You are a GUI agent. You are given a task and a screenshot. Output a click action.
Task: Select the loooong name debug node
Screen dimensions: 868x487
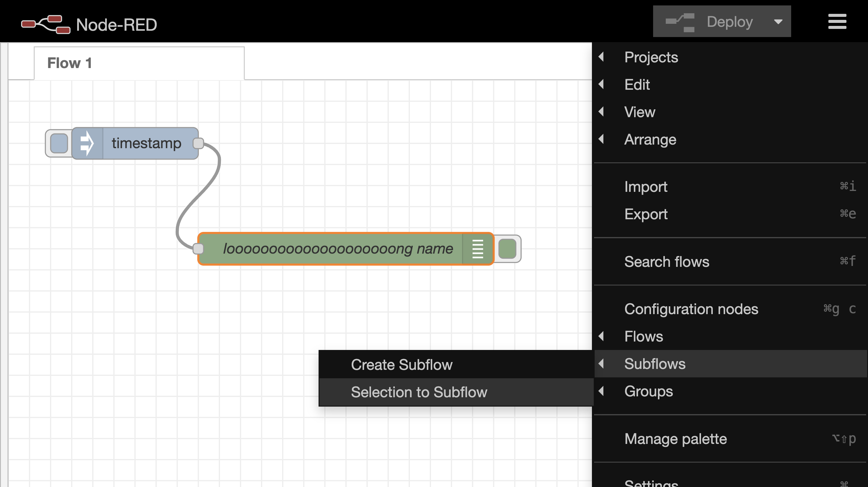pos(337,248)
